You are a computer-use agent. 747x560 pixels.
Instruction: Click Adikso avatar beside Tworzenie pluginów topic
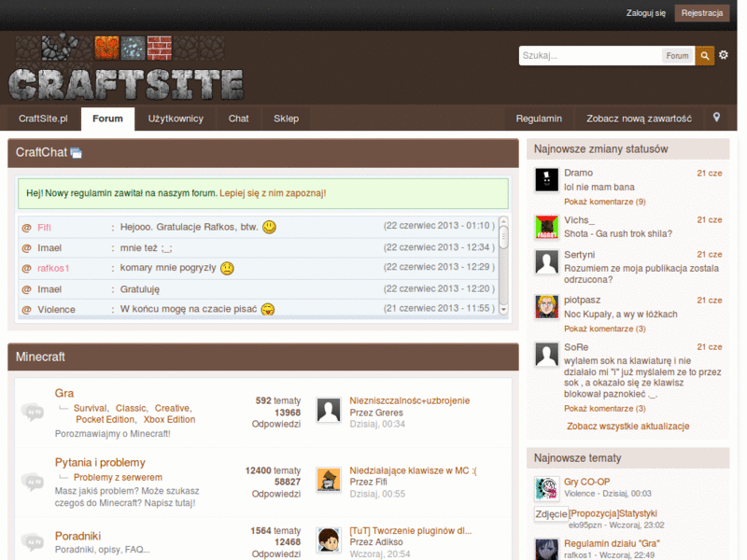pyautogui.click(x=329, y=539)
